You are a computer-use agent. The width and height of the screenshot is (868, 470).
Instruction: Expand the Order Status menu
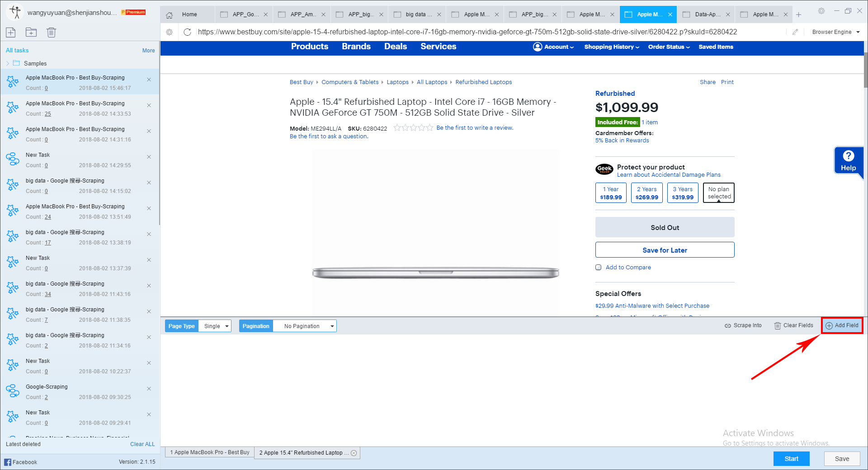(669, 47)
